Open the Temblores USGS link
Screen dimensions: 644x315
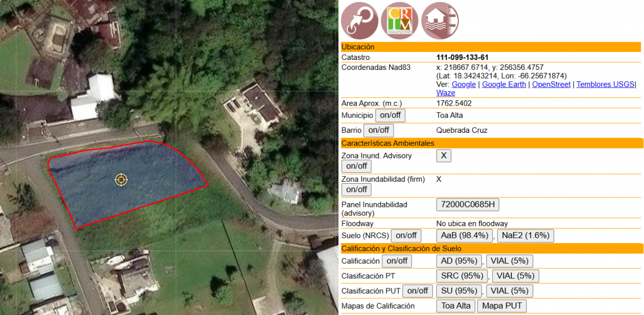(x=605, y=85)
